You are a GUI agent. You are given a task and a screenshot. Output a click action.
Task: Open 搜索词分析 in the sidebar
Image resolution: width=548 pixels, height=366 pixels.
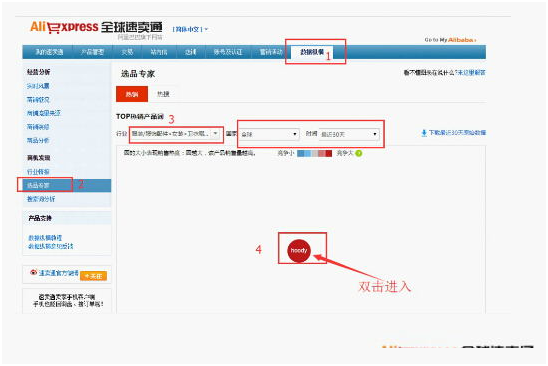[41, 199]
